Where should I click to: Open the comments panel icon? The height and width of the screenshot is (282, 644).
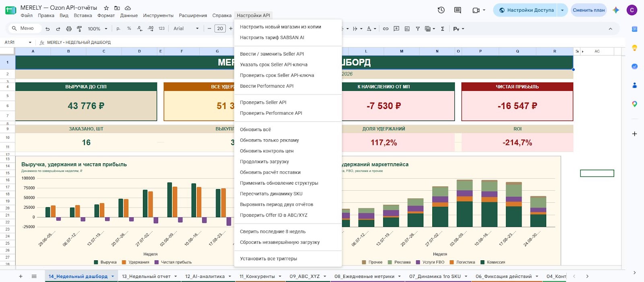coord(458,10)
